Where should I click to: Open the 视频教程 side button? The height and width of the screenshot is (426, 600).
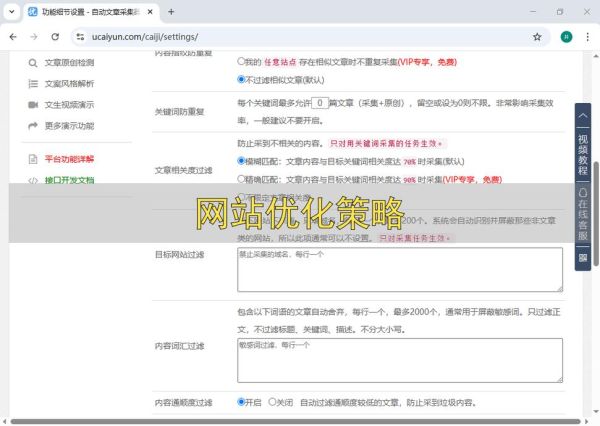(583, 154)
